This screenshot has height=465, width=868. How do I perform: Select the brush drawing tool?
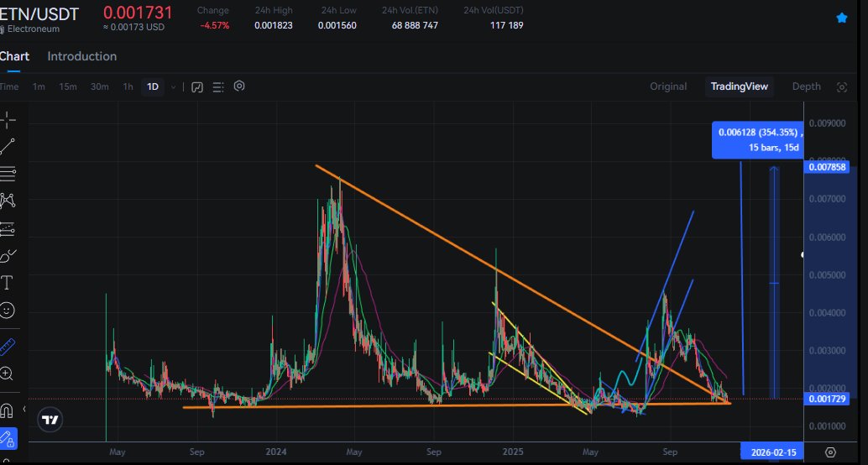pyautogui.click(x=8, y=256)
